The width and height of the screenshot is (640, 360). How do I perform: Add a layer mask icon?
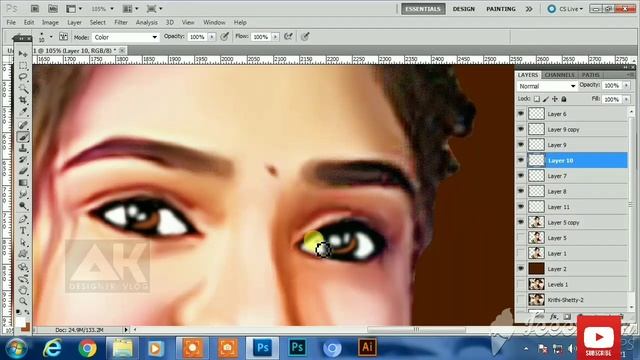(x=567, y=317)
